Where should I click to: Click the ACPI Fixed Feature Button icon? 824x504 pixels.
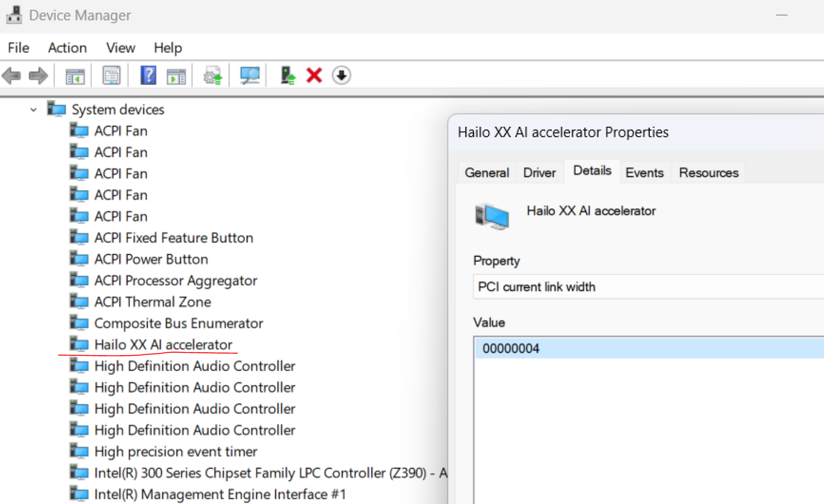79,237
